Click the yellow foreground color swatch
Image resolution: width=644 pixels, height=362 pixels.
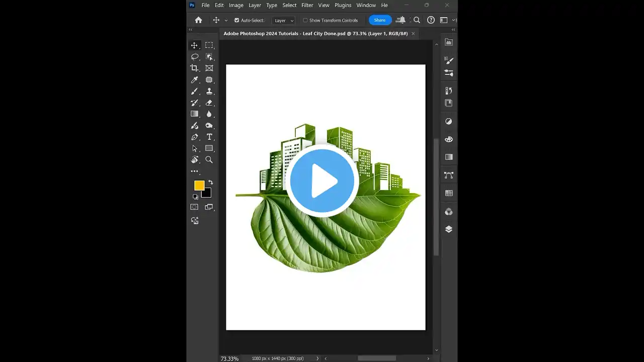coord(199,186)
